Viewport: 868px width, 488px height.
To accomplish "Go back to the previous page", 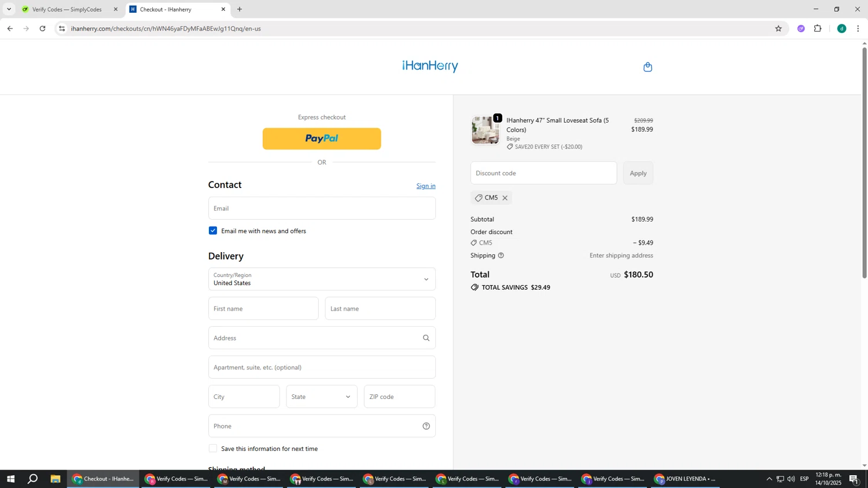I will 10,28.
